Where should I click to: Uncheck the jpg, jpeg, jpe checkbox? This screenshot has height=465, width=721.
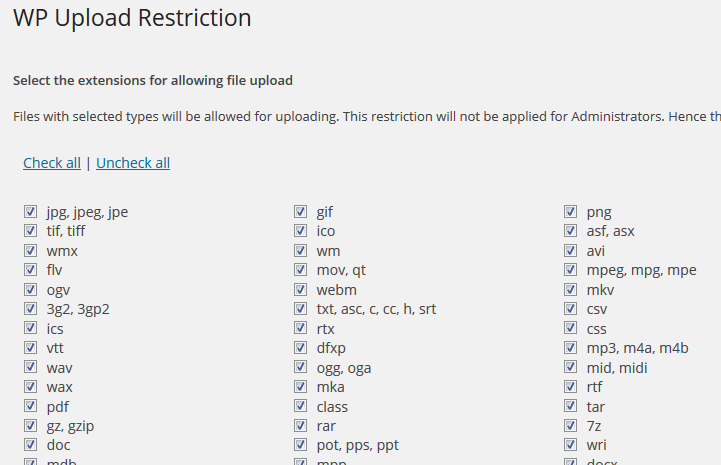click(30, 212)
